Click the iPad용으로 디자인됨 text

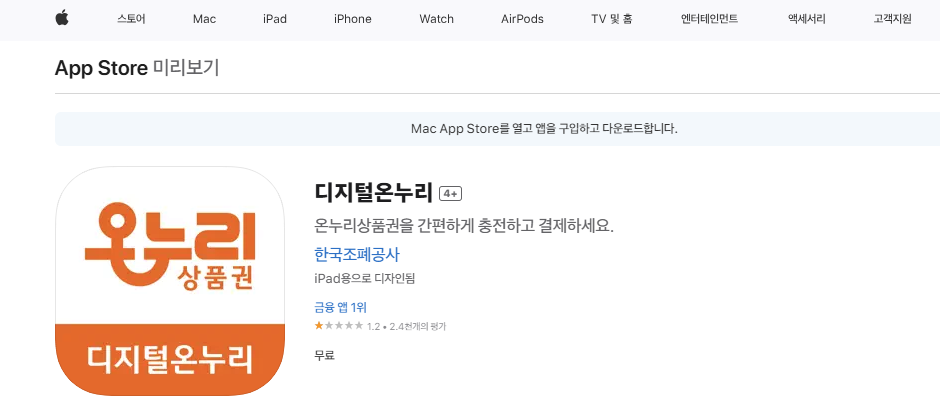(364, 279)
